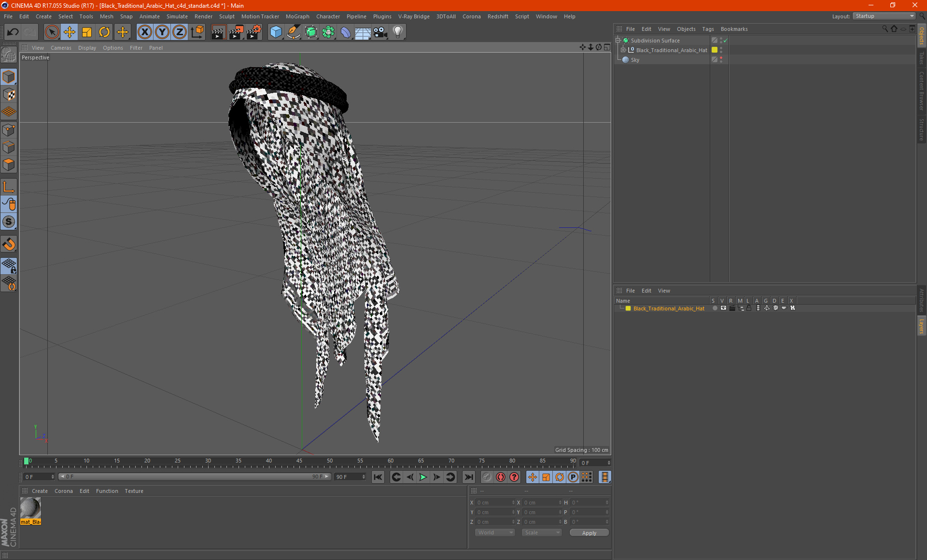The image size is (927, 560).
Task: Activate the Move tool
Action: tap(70, 32)
